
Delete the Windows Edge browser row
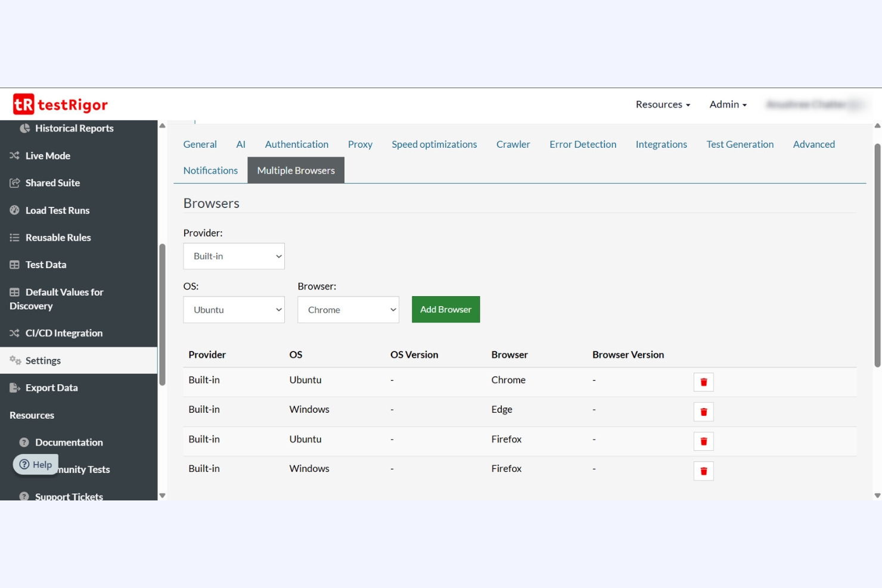point(703,412)
